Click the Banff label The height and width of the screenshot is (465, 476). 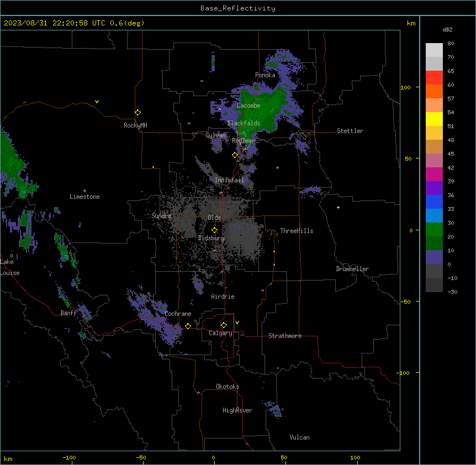[x=68, y=313]
